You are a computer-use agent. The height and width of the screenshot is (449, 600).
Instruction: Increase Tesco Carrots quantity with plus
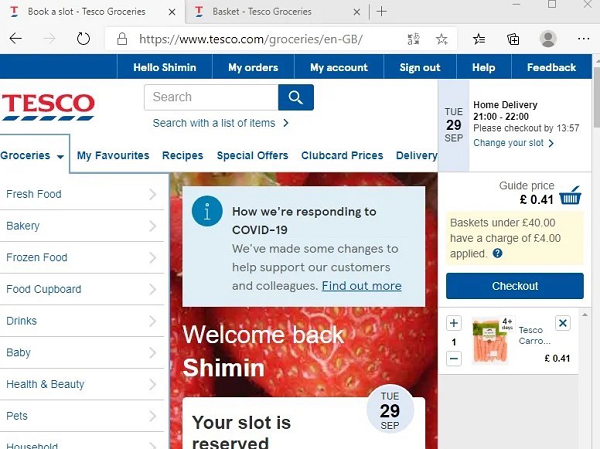point(454,323)
